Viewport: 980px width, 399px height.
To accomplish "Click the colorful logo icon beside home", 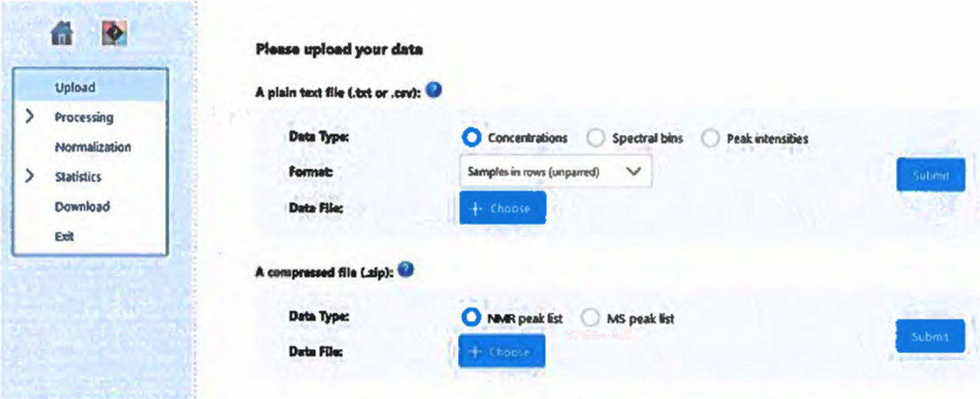I will click(114, 33).
